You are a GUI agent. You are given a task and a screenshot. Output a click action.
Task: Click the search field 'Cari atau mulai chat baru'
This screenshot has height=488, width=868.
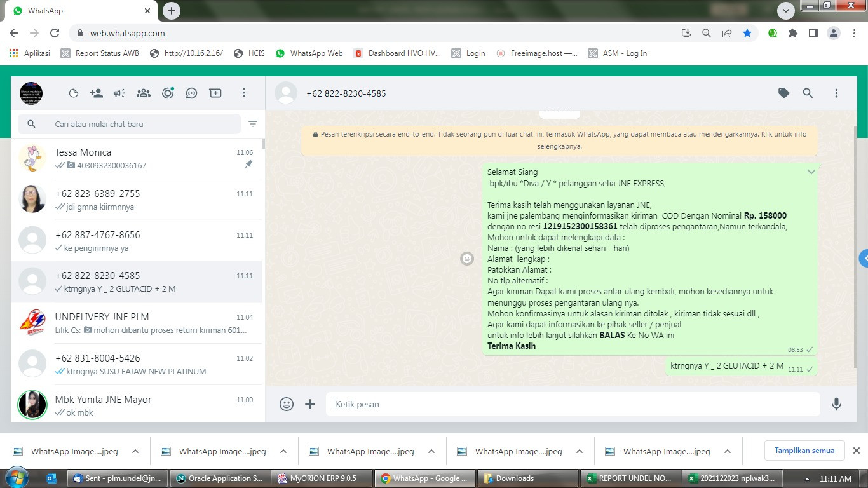click(x=129, y=124)
